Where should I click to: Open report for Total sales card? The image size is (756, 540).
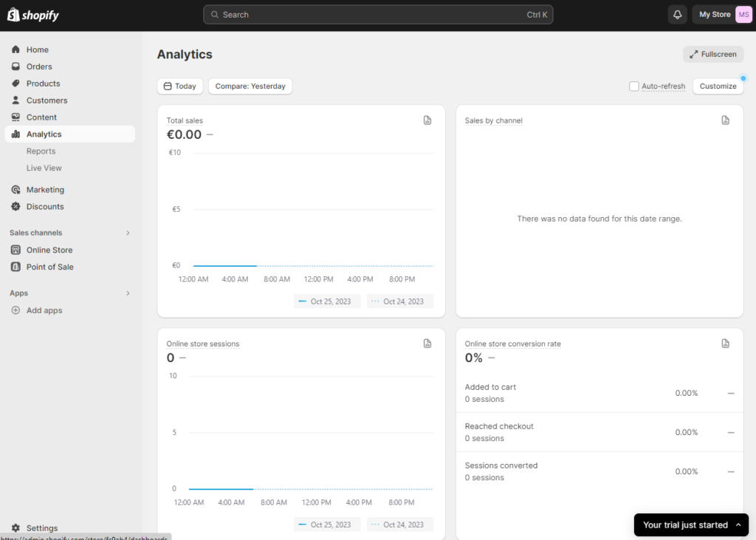click(x=427, y=120)
